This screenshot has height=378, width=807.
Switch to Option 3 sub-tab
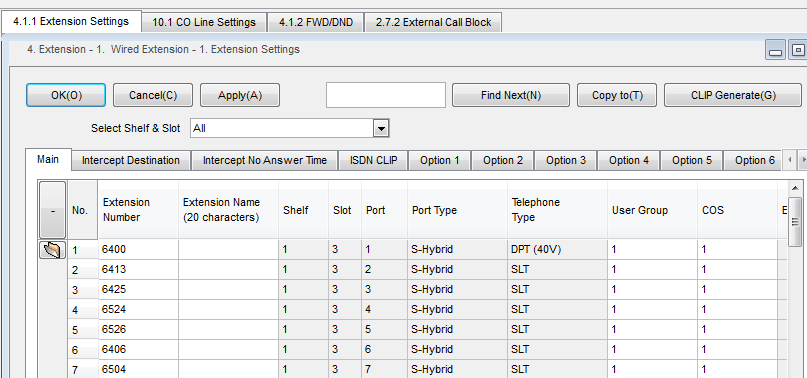tap(566, 160)
